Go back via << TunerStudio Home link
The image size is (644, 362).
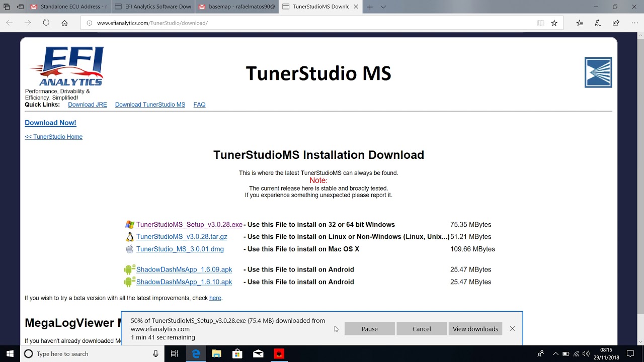pos(53,137)
